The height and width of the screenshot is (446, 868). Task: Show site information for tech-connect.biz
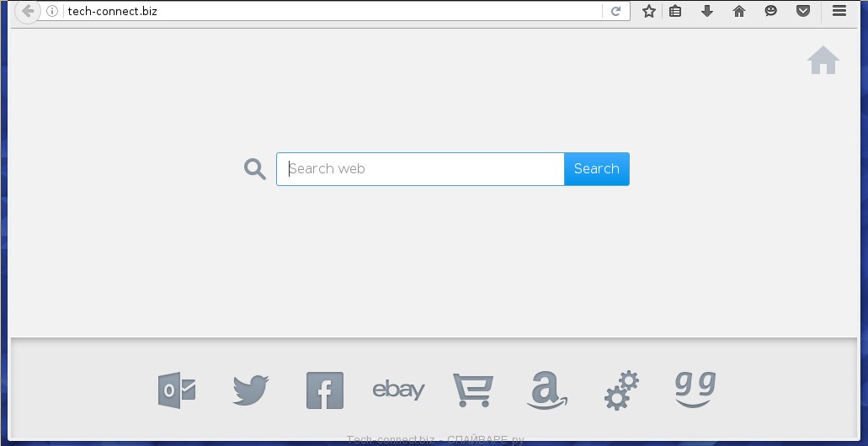52,11
